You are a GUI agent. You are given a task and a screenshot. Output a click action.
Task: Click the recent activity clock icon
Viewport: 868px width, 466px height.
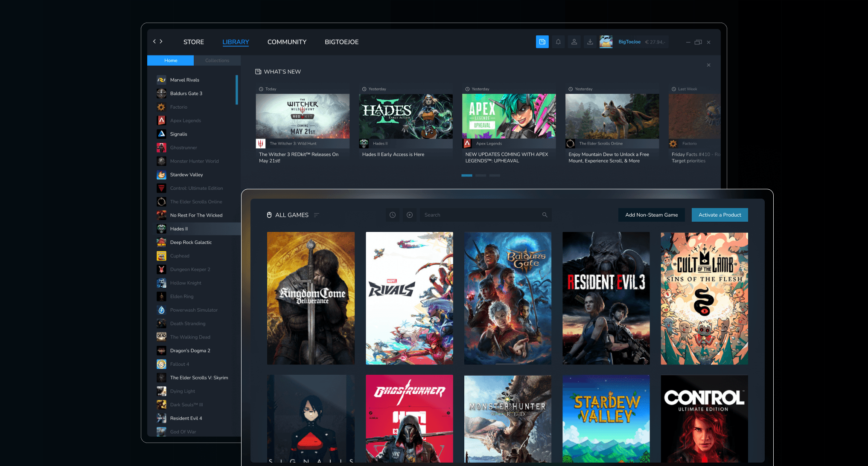tap(393, 215)
